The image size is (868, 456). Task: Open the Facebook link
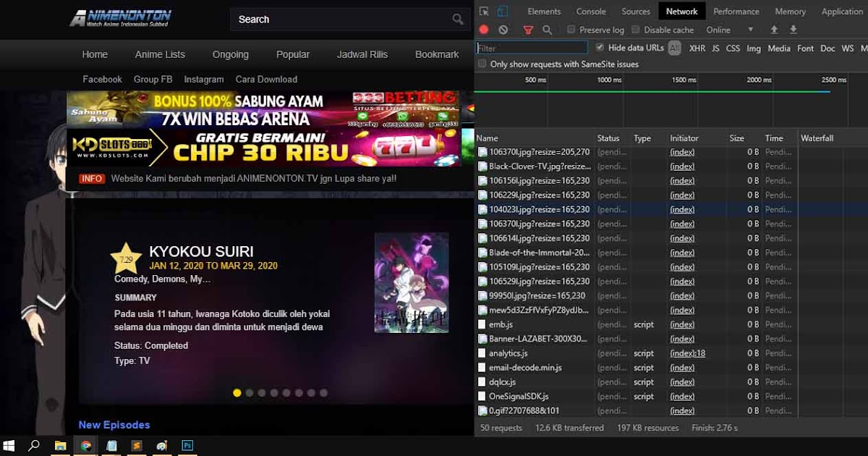103,80
